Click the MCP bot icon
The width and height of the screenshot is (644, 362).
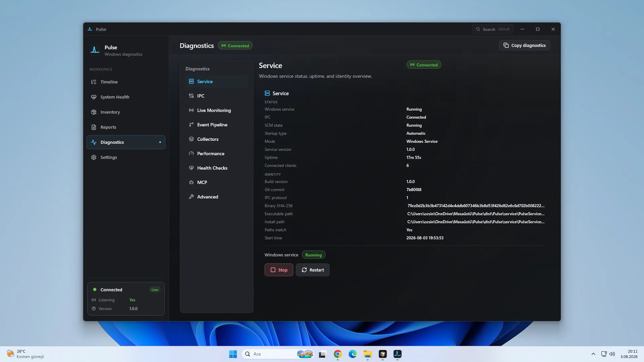[191, 182]
